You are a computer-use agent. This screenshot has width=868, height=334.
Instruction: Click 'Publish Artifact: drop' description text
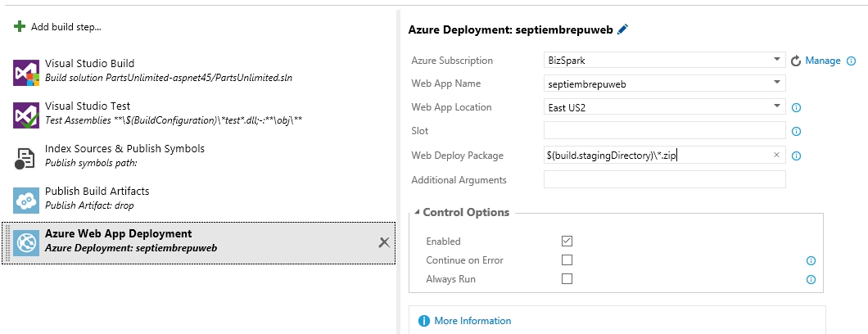pyautogui.click(x=89, y=205)
